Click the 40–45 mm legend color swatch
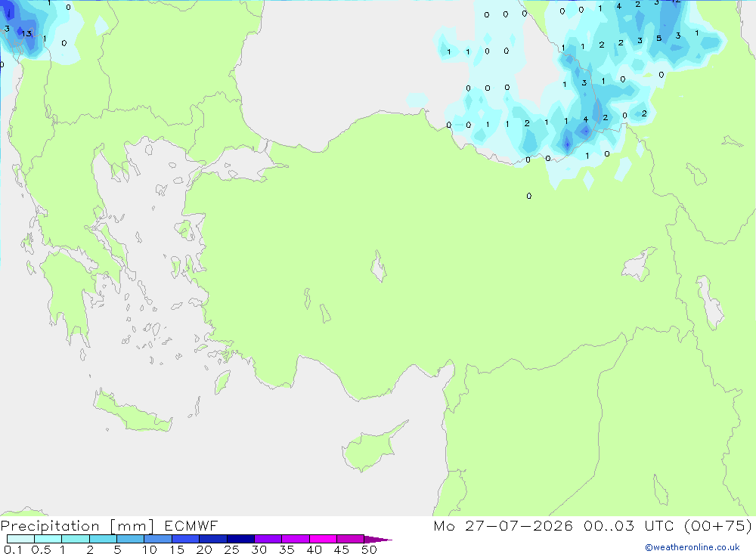 point(323,539)
